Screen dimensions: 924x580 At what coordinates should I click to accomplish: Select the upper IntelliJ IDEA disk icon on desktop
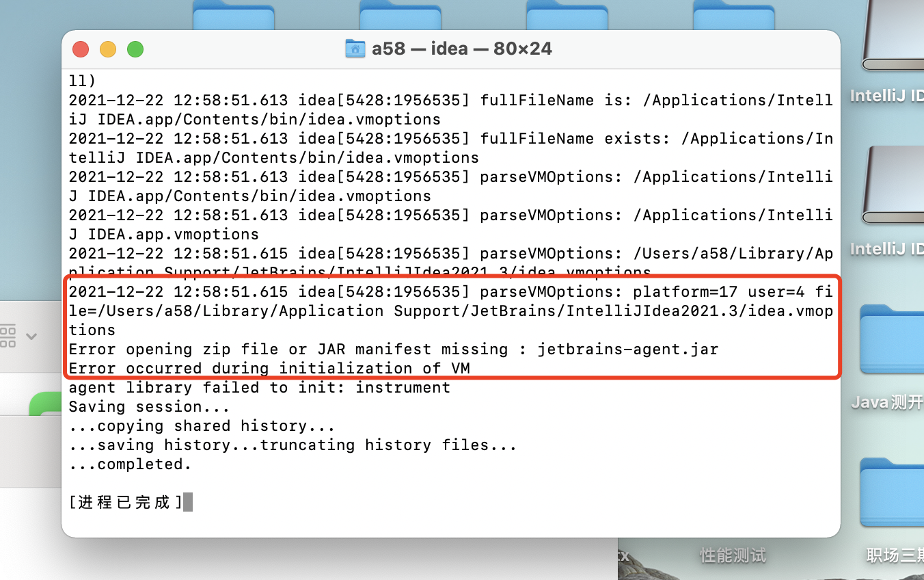(x=893, y=36)
